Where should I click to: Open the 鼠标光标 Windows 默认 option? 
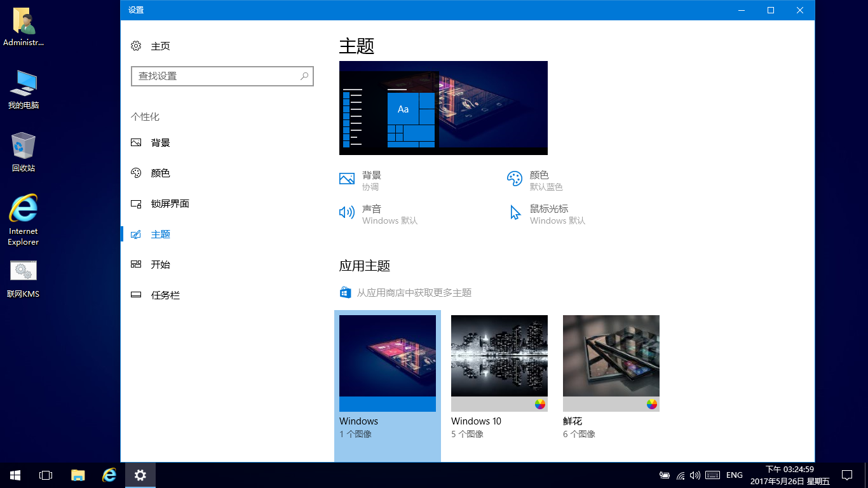click(x=546, y=214)
